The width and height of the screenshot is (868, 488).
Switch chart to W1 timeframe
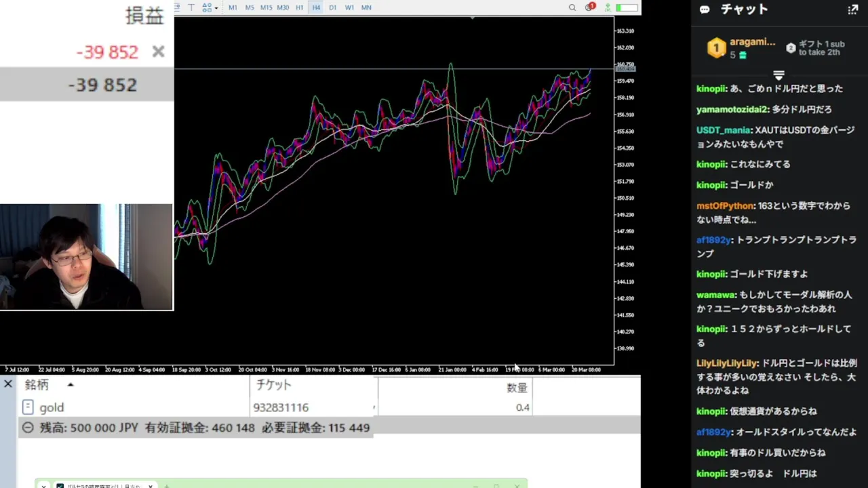tap(349, 7)
